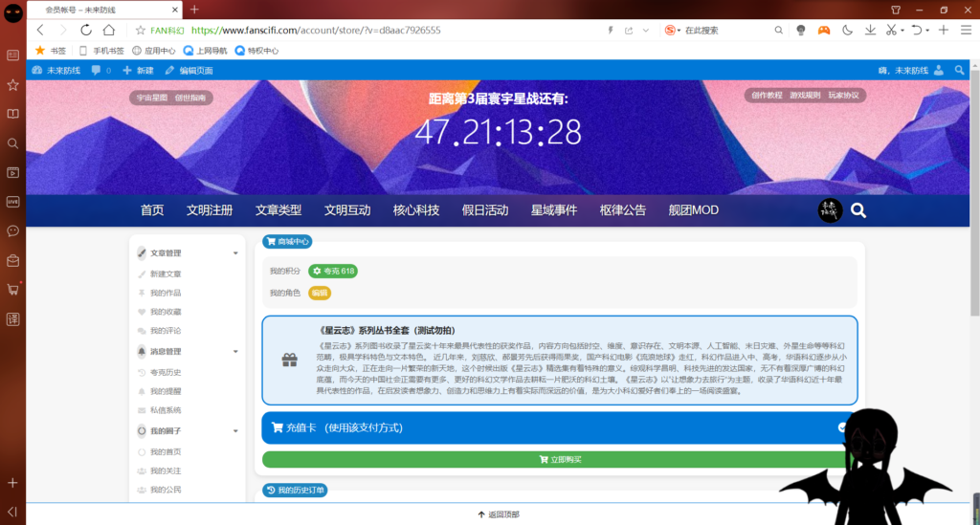Viewport: 980px width, 525px height.
Task: Open the lightbulb icon in browser toolbar
Action: click(801, 30)
